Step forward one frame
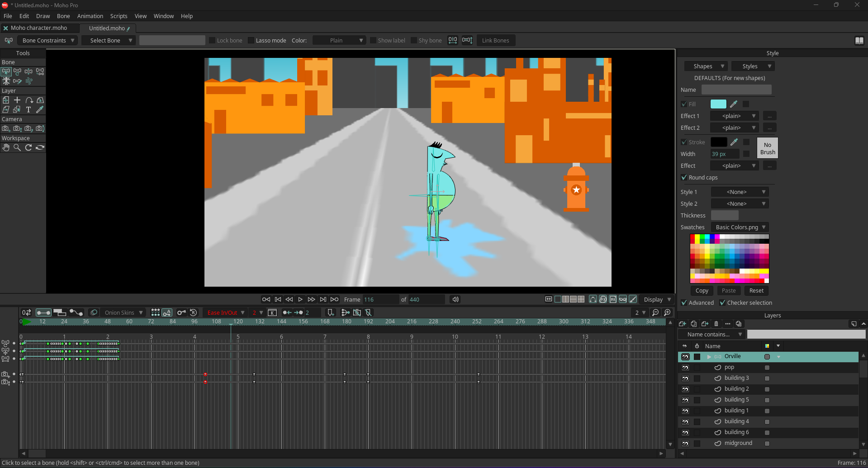 (x=312, y=299)
